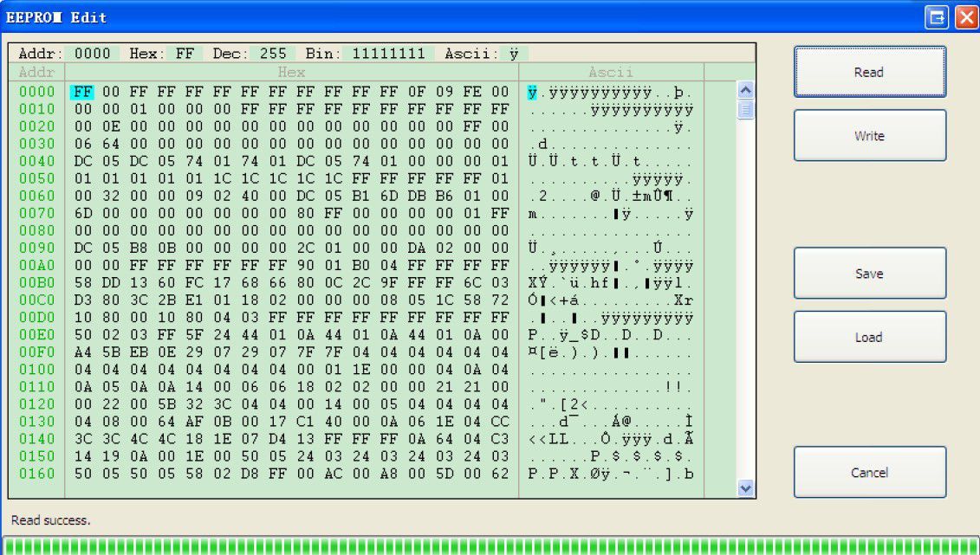
Task: Click the green progress bar
Action: [x=490, y=545]
